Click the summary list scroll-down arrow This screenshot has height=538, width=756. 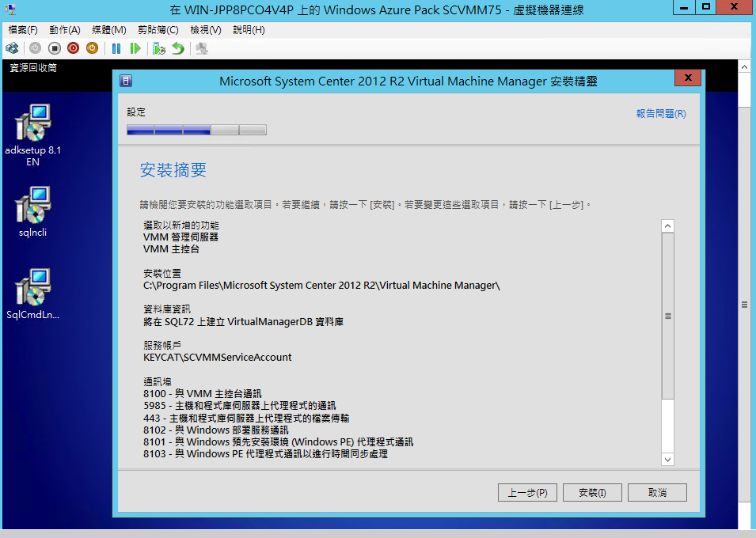[668, 460]
